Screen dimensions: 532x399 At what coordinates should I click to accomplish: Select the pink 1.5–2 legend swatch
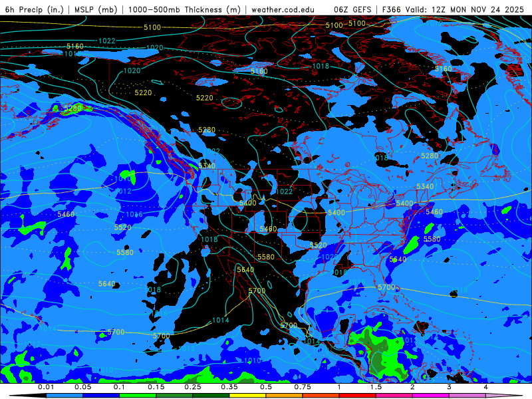(394, 396)
